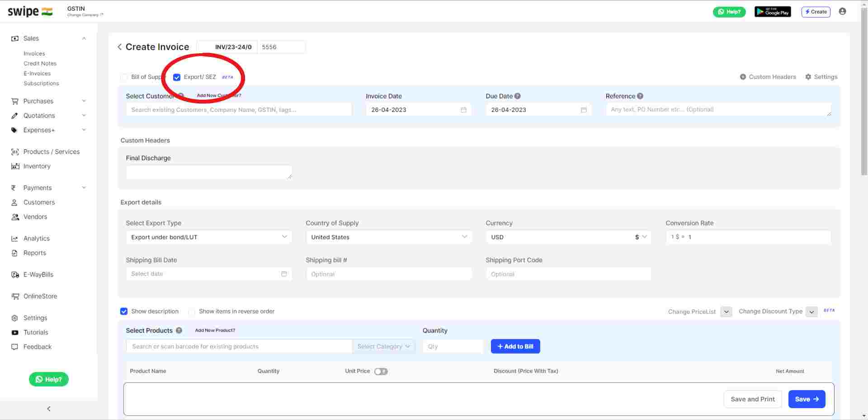Click the blue Save button
Image resolution: width=868 pixels, height=420 pixels.
pyautogui.click(x=807, y=399)
